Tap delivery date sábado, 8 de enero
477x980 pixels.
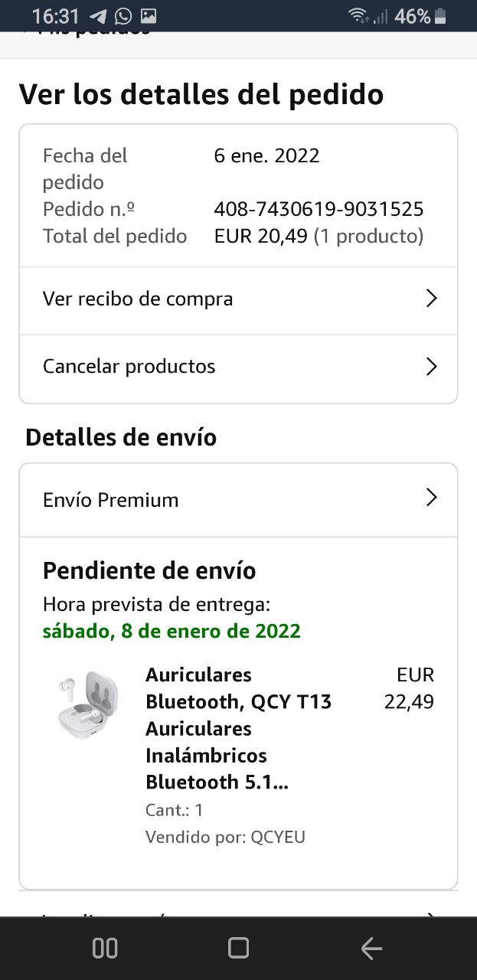[172, 632]
